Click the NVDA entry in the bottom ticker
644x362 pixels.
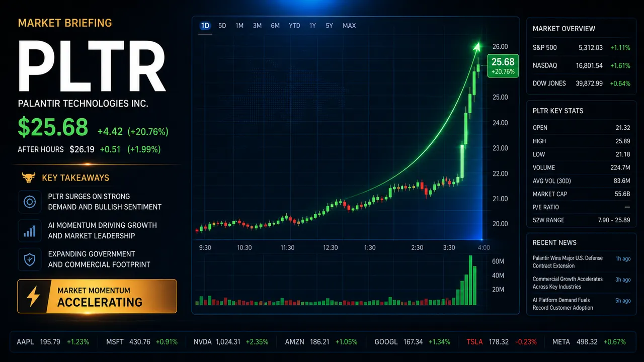(231, 342)
